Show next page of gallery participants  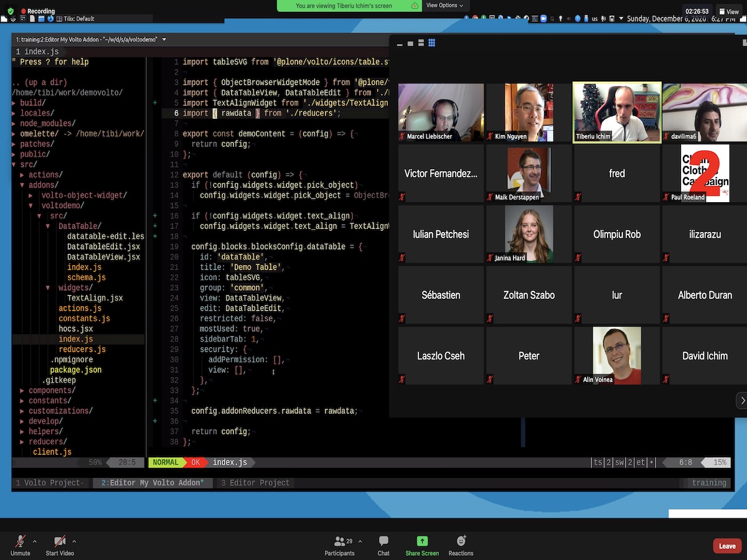point(742,401)
